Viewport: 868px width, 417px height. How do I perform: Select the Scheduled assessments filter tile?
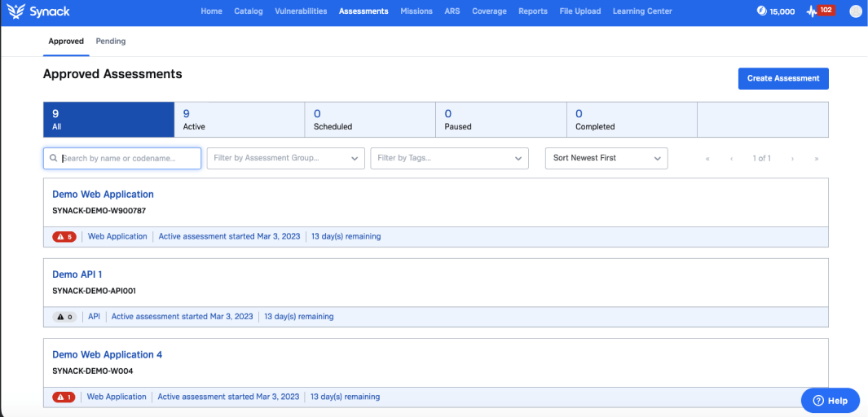pyautogui.click(x=370, y=120)
